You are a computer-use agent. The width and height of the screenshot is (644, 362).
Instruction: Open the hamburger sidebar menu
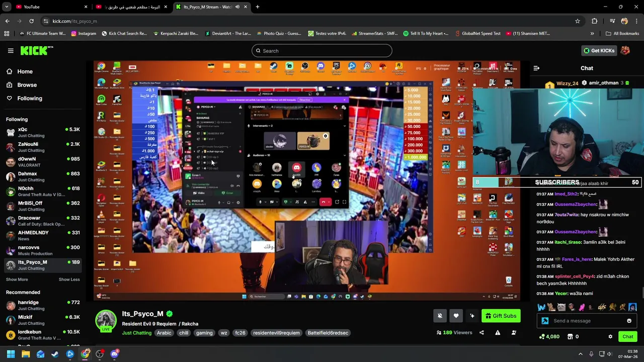(11, 51)
